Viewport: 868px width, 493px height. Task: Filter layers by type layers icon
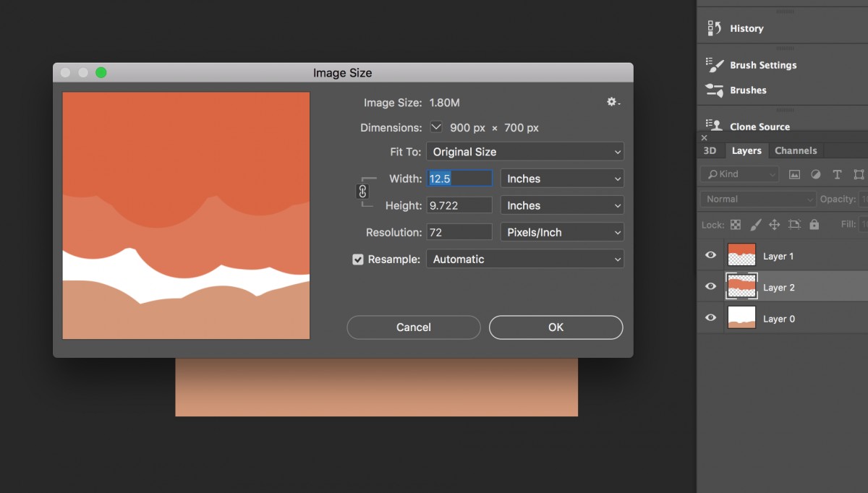[x=837, y=174]
